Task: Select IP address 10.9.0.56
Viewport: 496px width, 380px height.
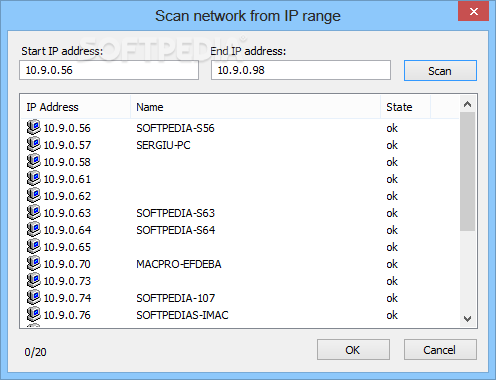Action: tap(67, 128)
